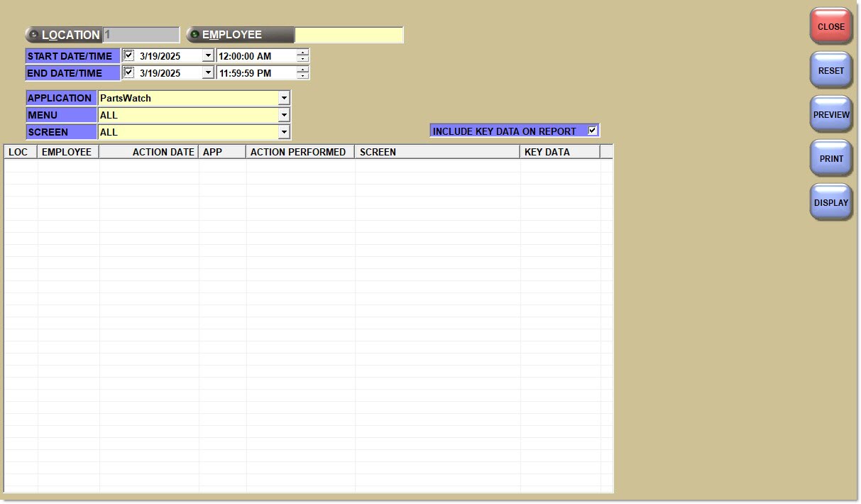Uncheck Include Key Data On Report
Screen dimensions: 861x504
click(x=592, y=131)
